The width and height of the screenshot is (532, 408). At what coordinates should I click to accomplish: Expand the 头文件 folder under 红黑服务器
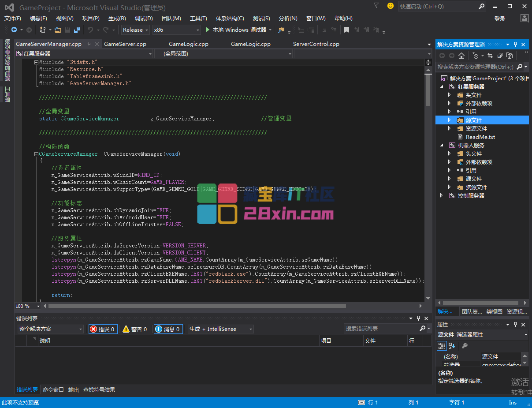click(x=449, y=95)
